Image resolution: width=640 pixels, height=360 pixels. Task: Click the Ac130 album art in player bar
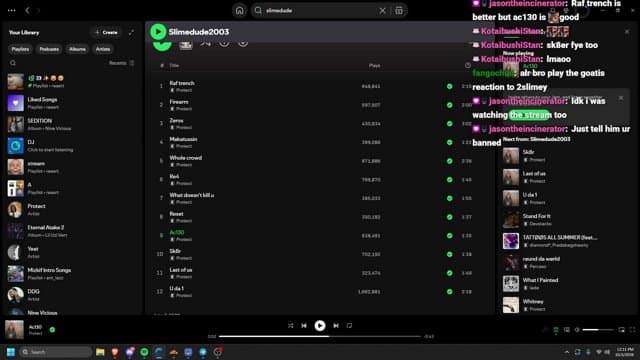[14, 330]
